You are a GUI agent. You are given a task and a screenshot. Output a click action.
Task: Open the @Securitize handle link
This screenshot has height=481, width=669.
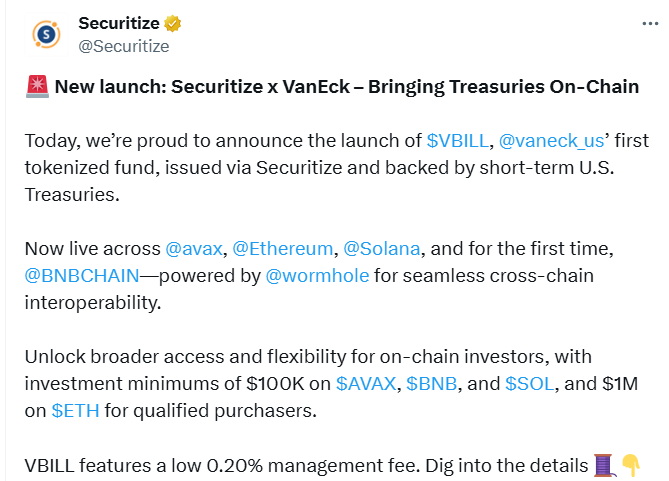coord(124,46)
